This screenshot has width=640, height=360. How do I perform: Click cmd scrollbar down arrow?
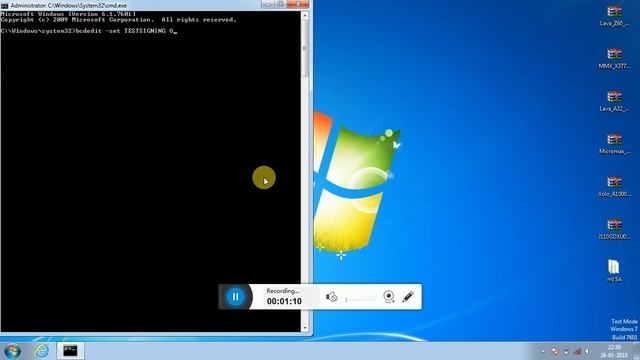[x=305, y=328]
